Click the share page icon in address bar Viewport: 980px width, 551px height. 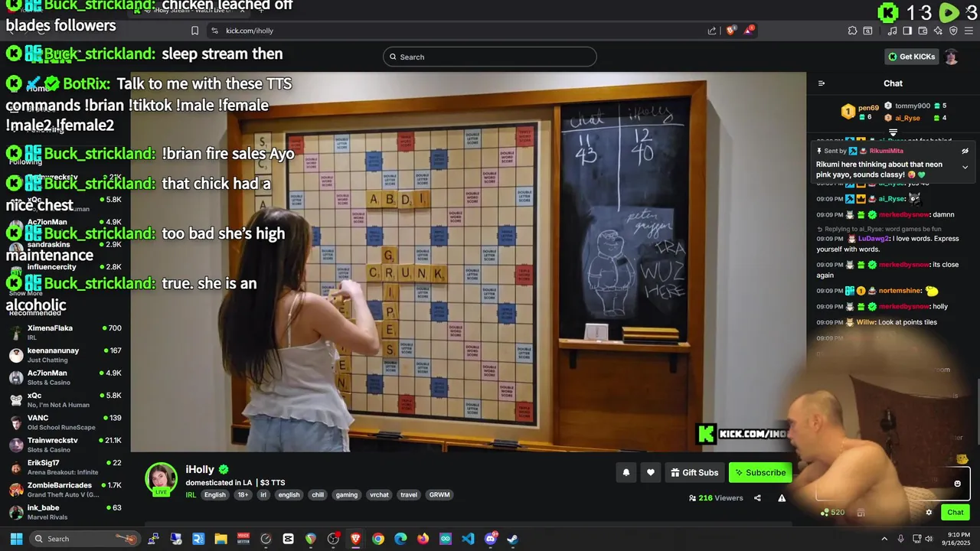[712, 31]
